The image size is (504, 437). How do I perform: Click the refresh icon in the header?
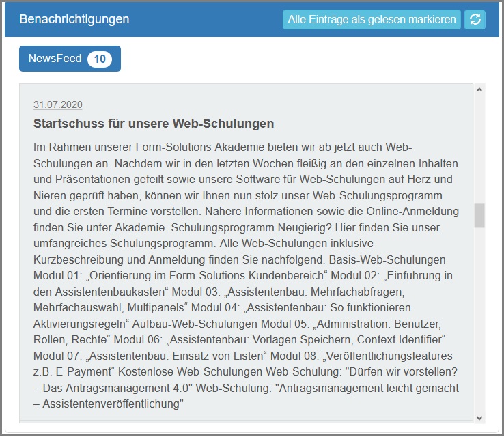[x=475, y=20]
